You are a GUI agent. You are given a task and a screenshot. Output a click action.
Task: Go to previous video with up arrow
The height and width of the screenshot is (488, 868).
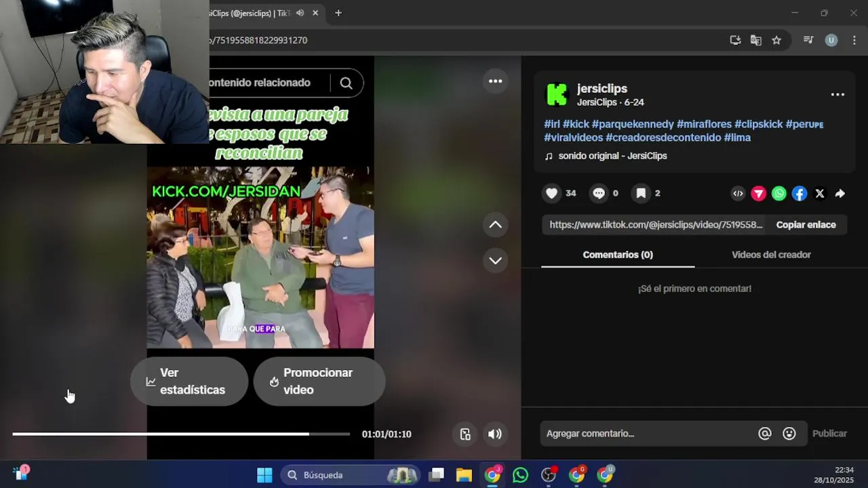(x=496, y=225)
